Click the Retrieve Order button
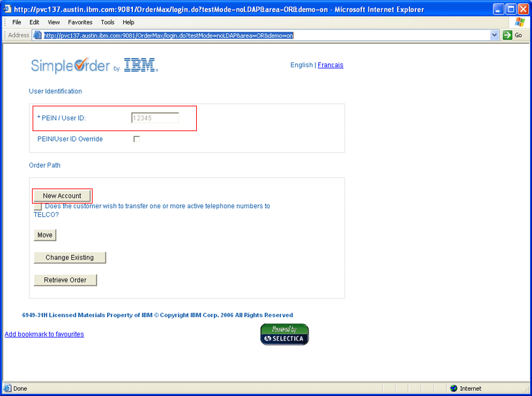 pyautogui.click(x=65, y=280)
